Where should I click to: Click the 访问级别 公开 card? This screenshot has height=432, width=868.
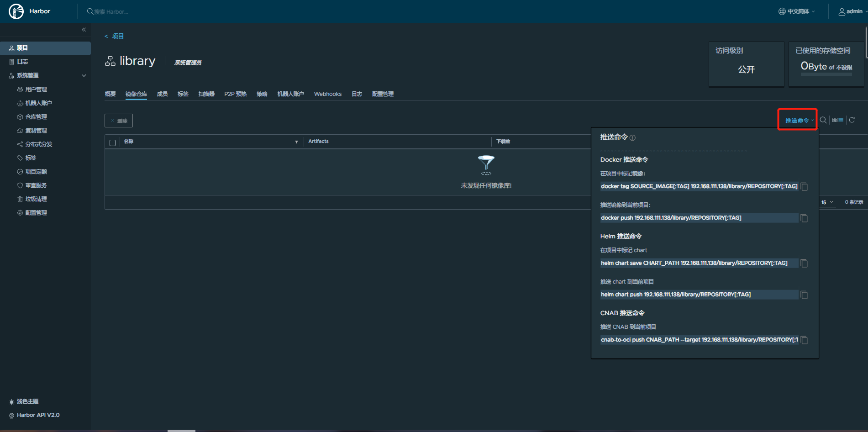pyautogui.click(x=746, y=63)
